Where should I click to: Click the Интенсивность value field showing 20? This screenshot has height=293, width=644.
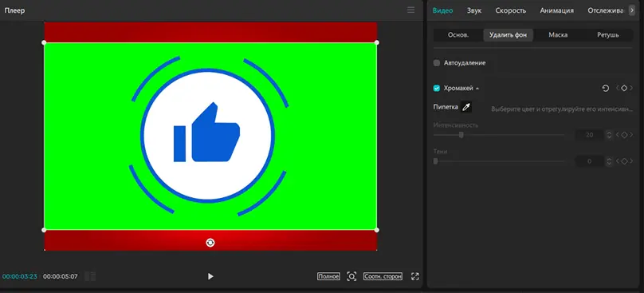click(589, 135)
